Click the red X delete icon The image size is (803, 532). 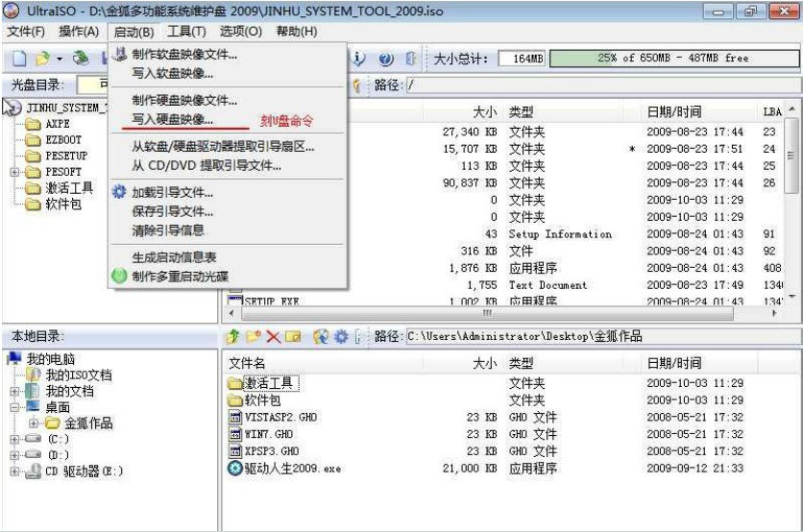pyautogui.click(x=274, y=337)
